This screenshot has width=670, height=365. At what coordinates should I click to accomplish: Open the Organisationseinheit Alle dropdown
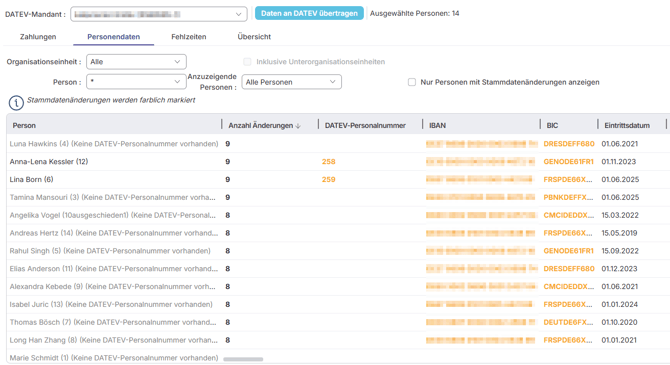pos(136,62)
